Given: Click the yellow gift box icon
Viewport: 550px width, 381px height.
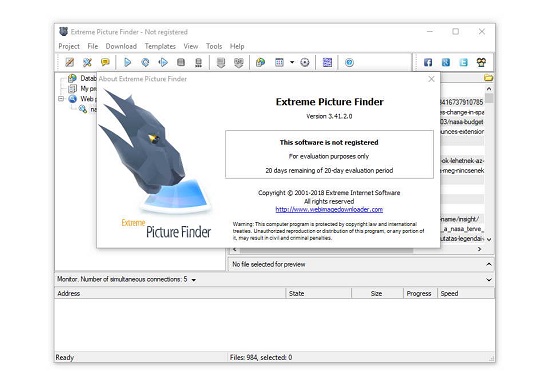Looking at the screenshot, I should click(481, 62).
